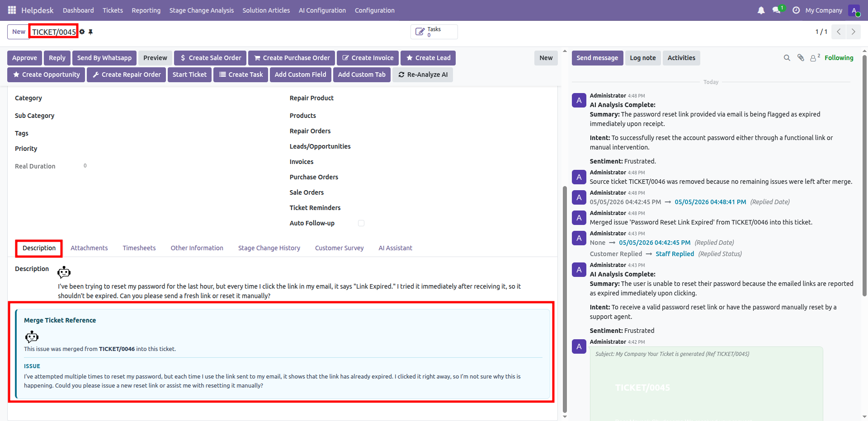The image size is (868, 421).
Task: Click the Reply button
Action: point(57,58)
